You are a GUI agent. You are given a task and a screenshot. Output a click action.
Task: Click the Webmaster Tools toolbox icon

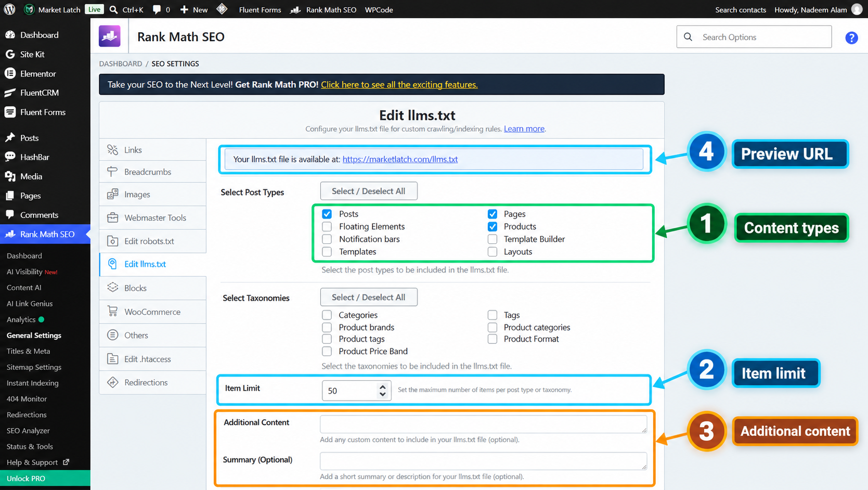(x=112, y=217)
